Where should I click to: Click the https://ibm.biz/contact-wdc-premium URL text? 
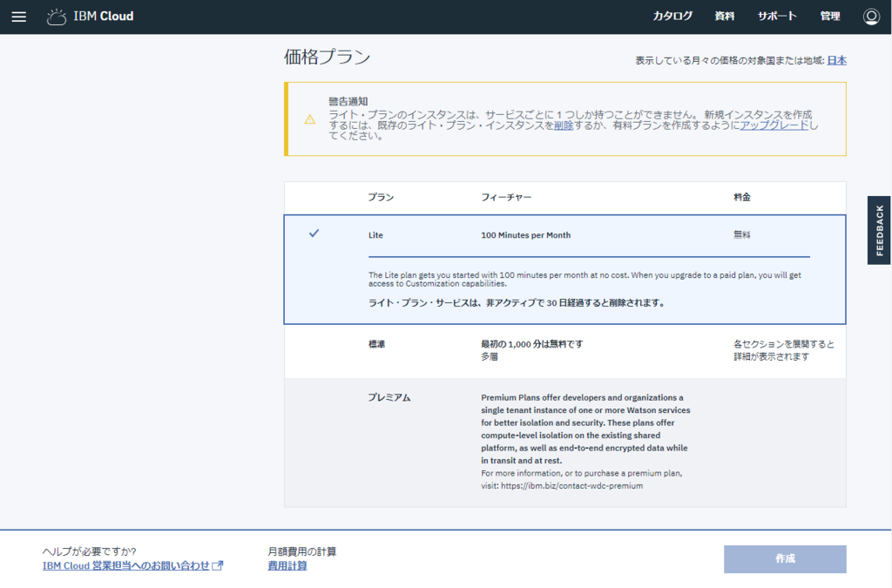click(571, 485)
